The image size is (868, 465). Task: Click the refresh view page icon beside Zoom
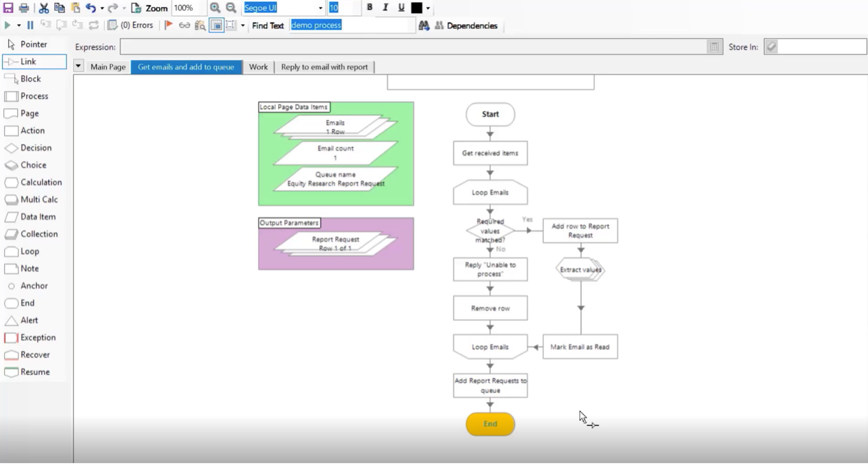click(x=137, y=8)
